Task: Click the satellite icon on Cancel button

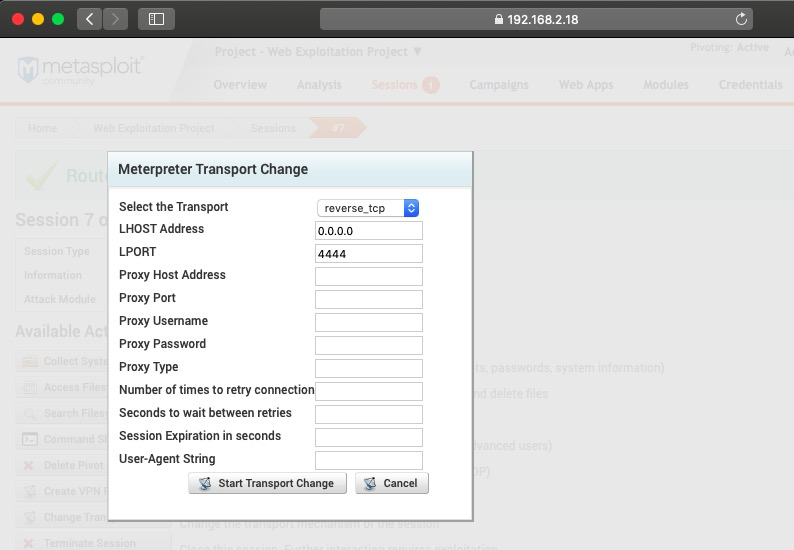Action: click(370, 484)
